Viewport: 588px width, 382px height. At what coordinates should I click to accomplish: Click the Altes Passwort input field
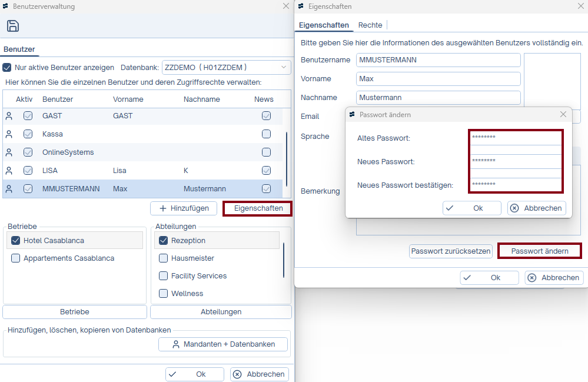tap(516, 138)
